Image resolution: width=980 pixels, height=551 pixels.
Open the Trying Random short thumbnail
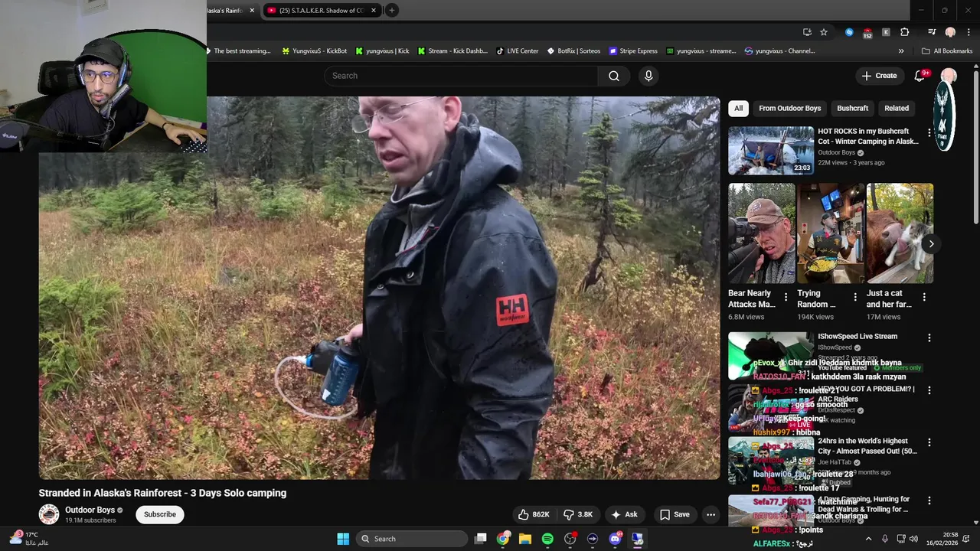pyautogui.click(x=831, y=233)
